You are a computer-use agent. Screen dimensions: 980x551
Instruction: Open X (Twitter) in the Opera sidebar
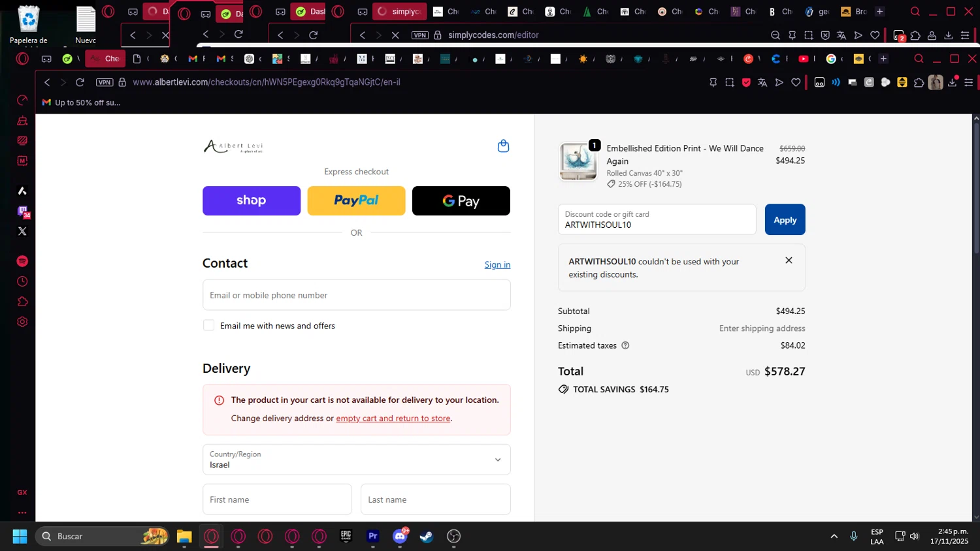coord(22,231)
